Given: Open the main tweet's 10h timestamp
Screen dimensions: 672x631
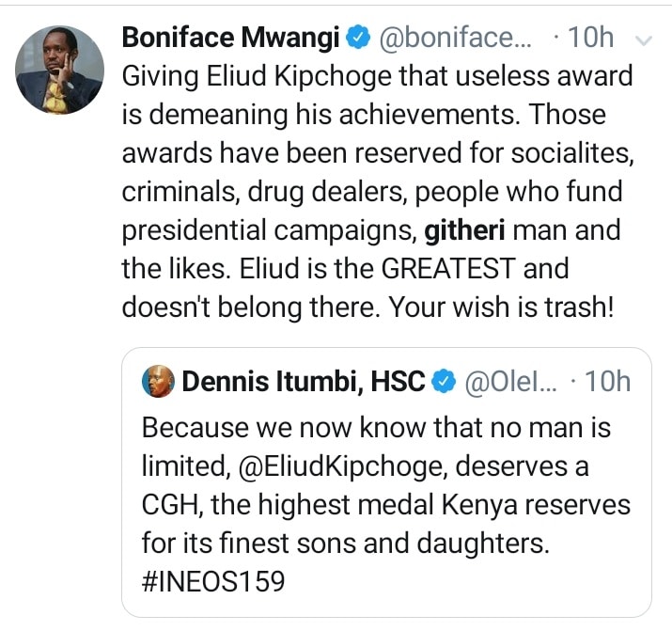Looking at the screenshot, I should pos(591,39).
